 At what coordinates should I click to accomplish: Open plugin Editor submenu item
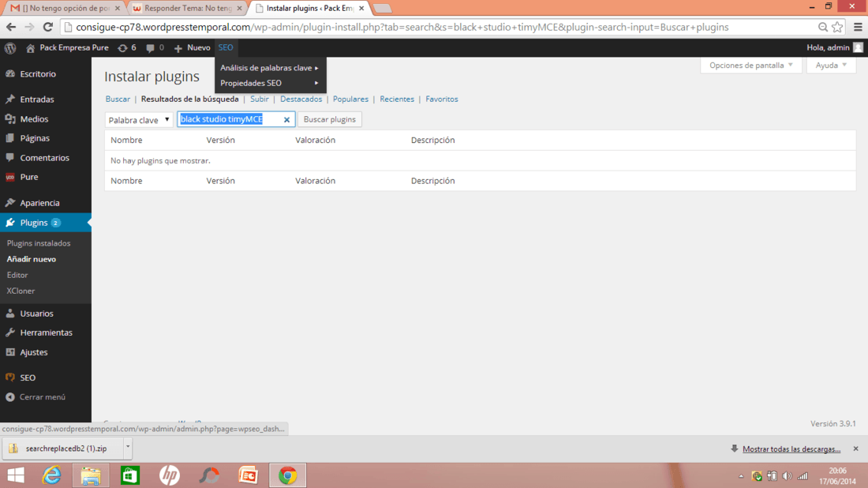[17, 275]
